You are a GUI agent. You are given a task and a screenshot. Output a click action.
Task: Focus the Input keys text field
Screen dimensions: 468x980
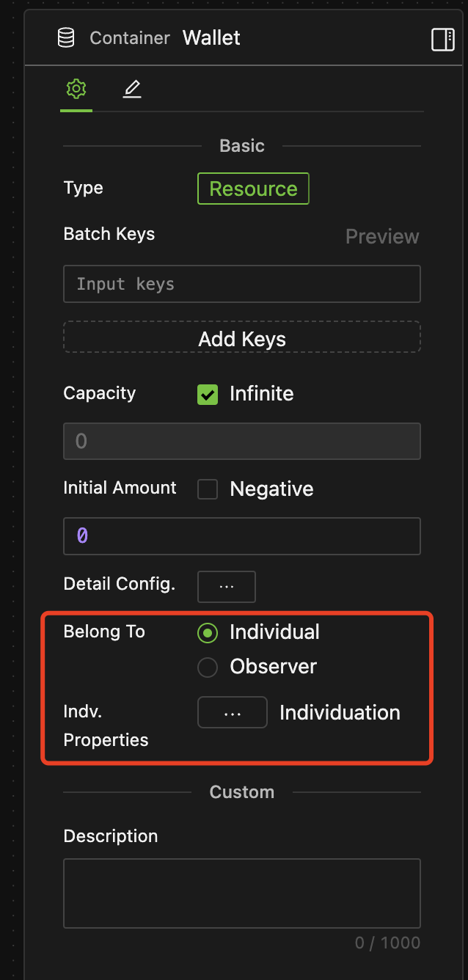point(242,284)
